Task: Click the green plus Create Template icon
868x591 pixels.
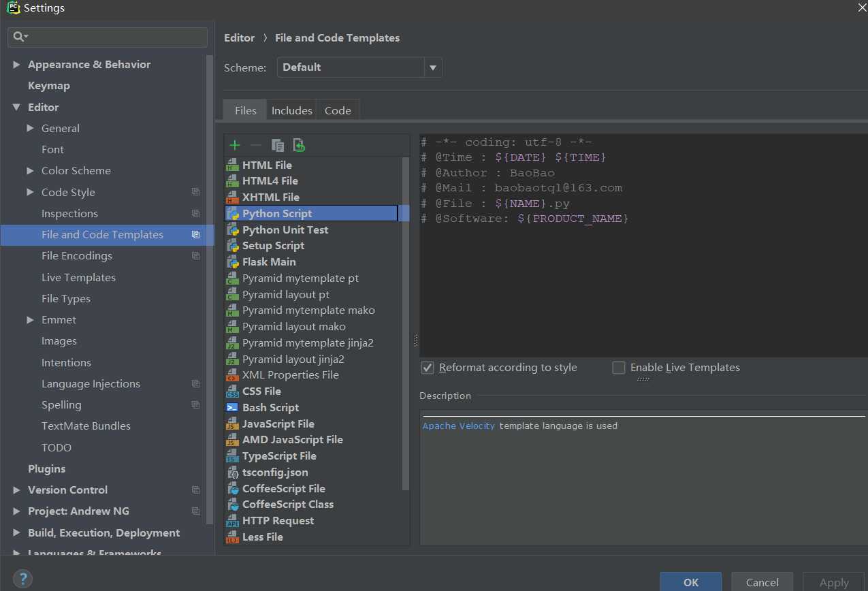Action: click(235, 145)
